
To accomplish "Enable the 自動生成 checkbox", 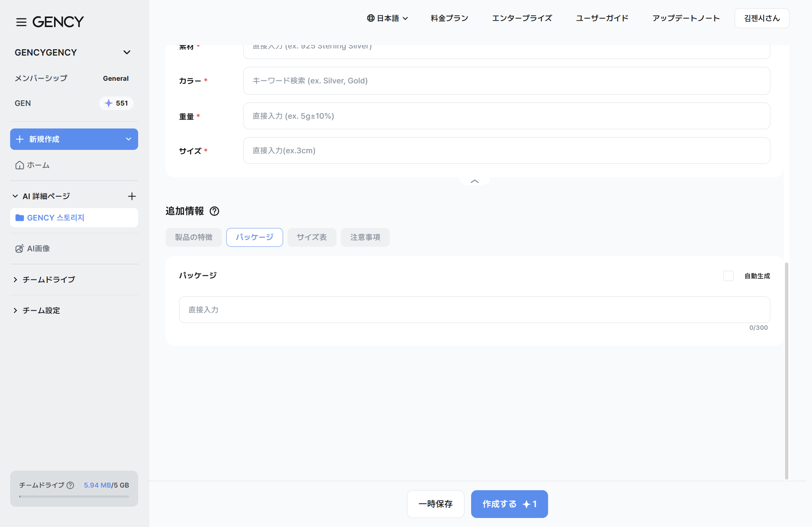I will click(728, 276).
